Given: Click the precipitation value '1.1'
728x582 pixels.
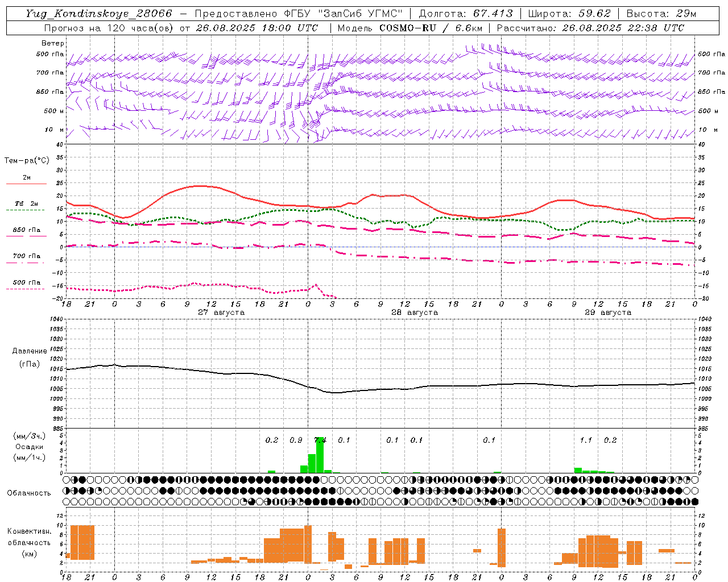Looking at the screenshot, I should click(586, 440).
